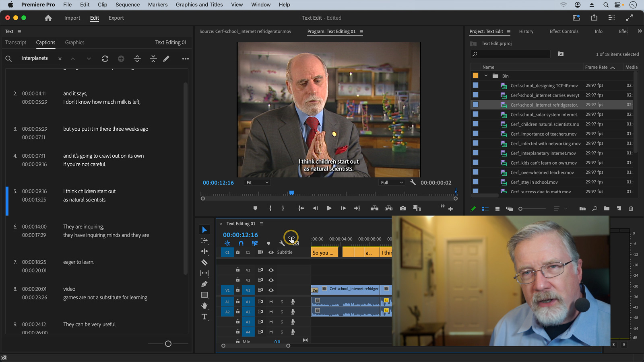Click the split caption icon

click(137, 59)
